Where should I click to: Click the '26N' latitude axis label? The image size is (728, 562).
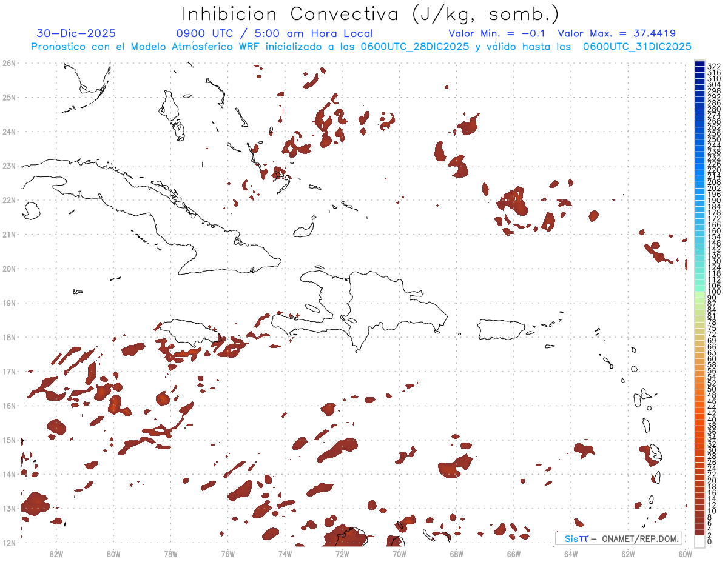click(x=9, y=63)
